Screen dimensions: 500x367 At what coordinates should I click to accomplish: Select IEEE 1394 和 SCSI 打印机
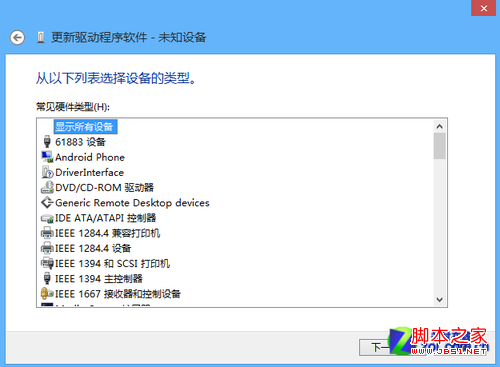tap(112, 264)
